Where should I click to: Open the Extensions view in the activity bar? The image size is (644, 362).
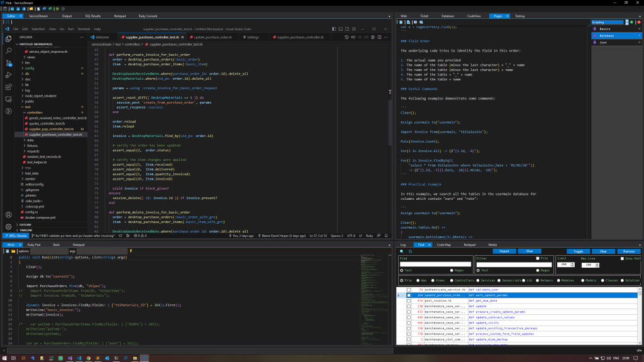(9, 87)
